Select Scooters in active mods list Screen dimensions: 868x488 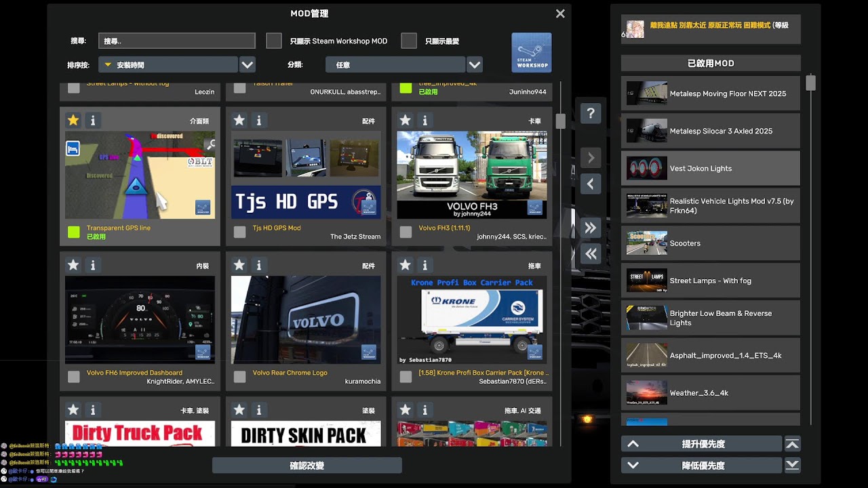[711, 243]
